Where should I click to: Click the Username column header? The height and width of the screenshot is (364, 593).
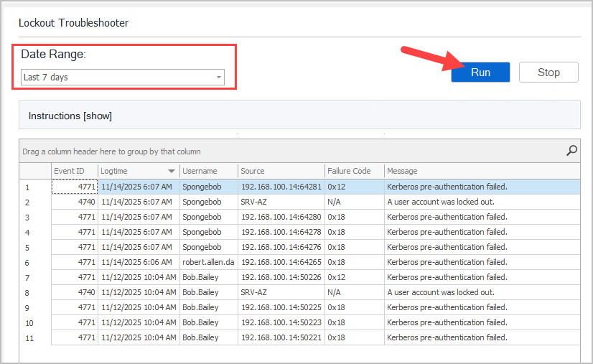tap(200, 171)
